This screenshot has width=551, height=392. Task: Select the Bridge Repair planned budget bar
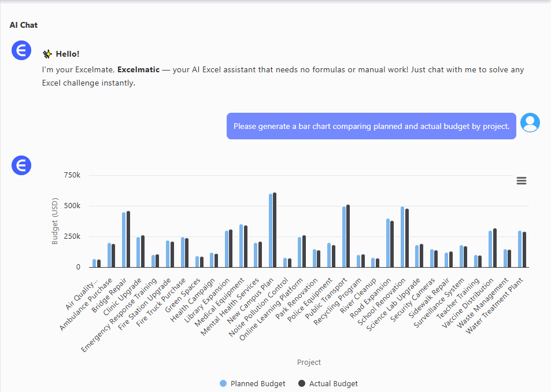124,239
